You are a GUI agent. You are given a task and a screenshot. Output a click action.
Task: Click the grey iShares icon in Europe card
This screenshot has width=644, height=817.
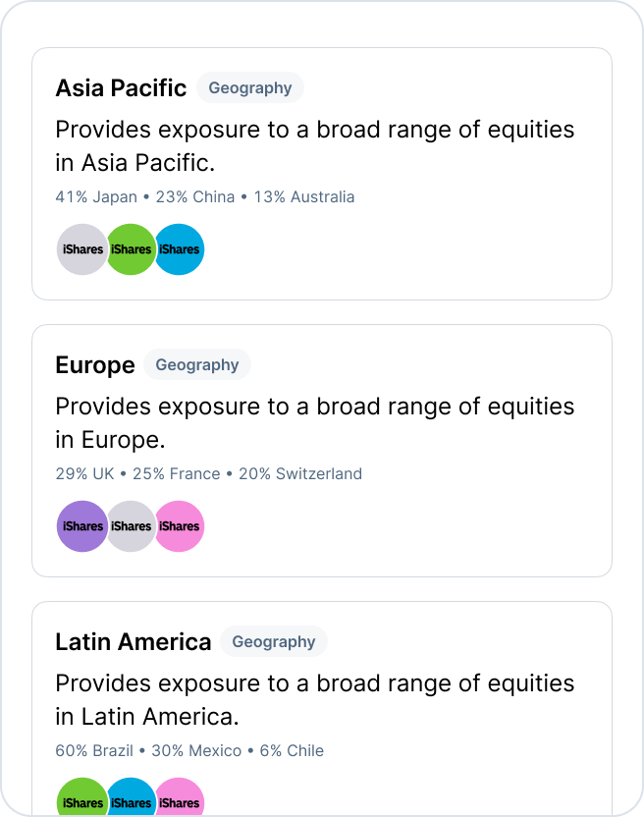click(132, 526)
